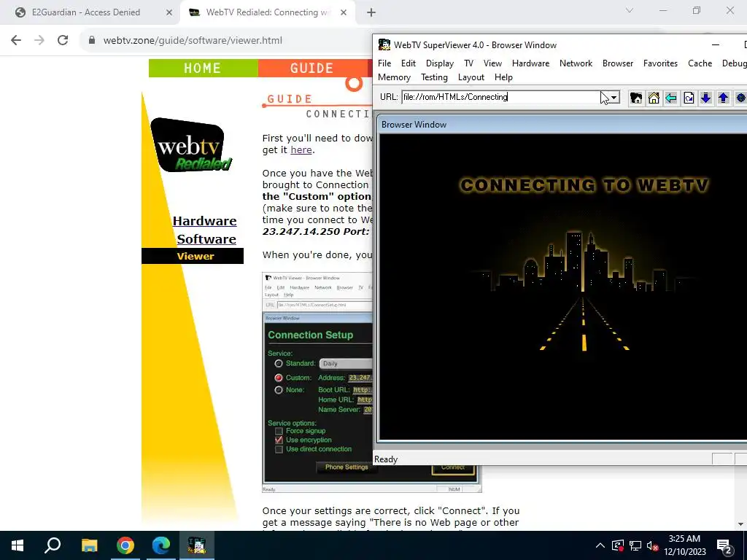
Task: Click Chrome address bar with webtv.zone URL
Action: click(193, 41)
